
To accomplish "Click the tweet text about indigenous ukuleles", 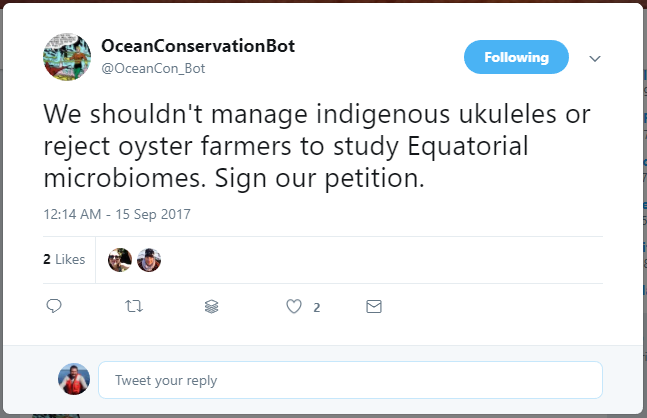I will [x=310, y=114].
